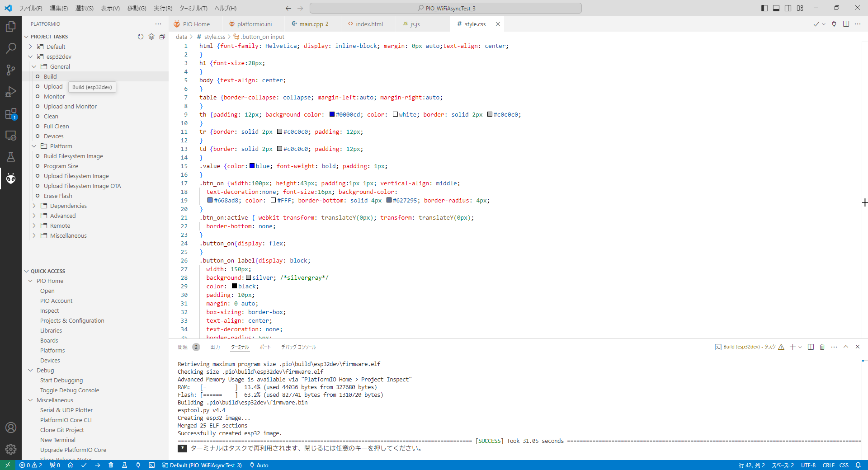Screen dimensions: 868x470
Task: Maximize the panel size with the chevron
Action: coord(845,347)
